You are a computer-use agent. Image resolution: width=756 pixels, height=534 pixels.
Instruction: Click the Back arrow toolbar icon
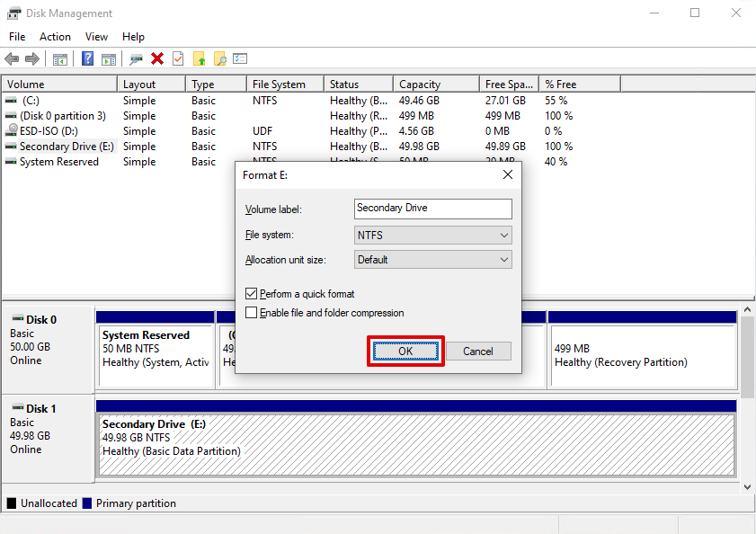(12, 59)
